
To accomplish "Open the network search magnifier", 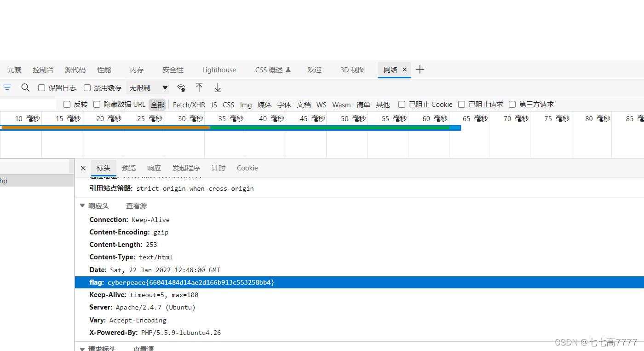I will (25, 88).
